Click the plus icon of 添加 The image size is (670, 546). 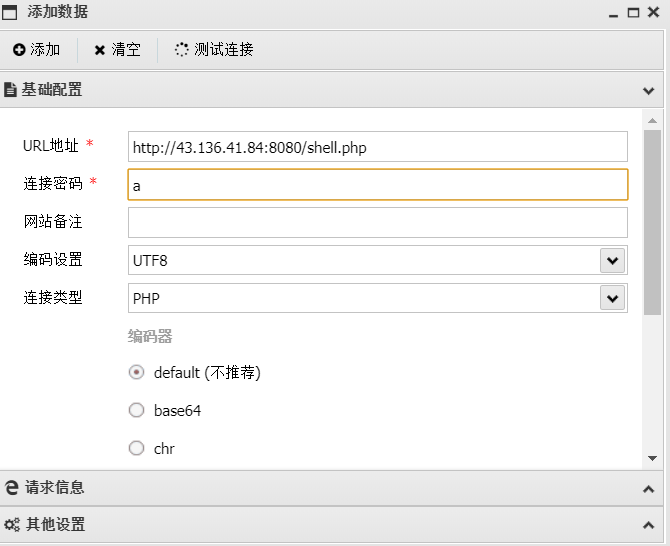19,50
